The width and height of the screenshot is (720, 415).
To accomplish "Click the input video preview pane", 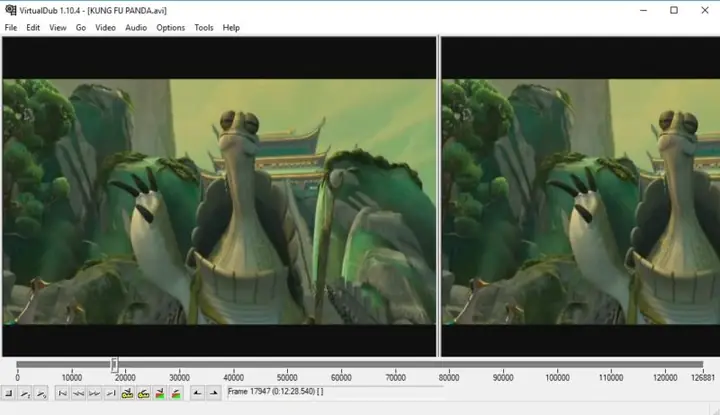I will tap(219, 196).
